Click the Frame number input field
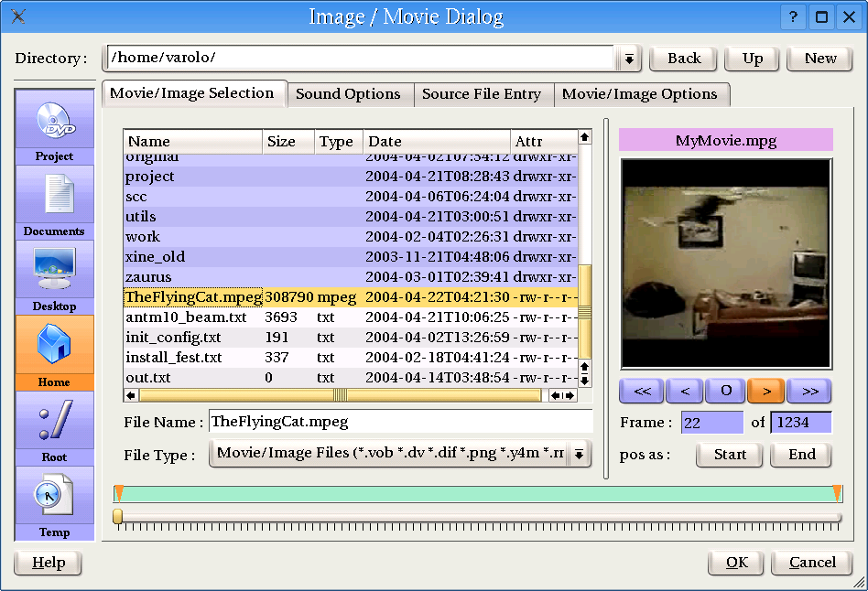The image size is (868, 591). coord(711,423)
